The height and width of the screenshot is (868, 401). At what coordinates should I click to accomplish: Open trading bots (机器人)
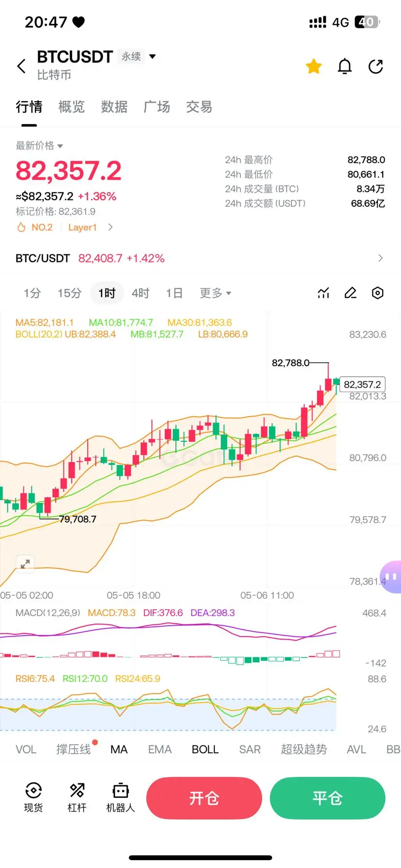[121, 797]
